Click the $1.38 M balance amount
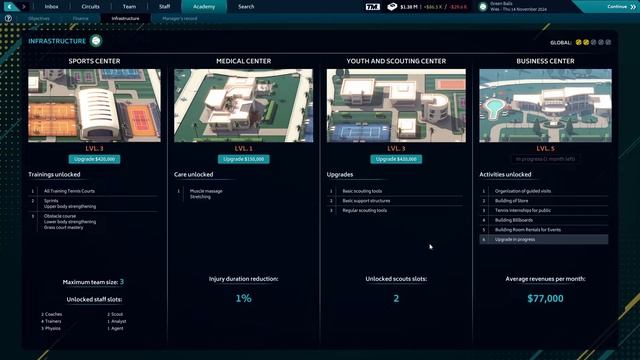 click(x=409, y=7)
